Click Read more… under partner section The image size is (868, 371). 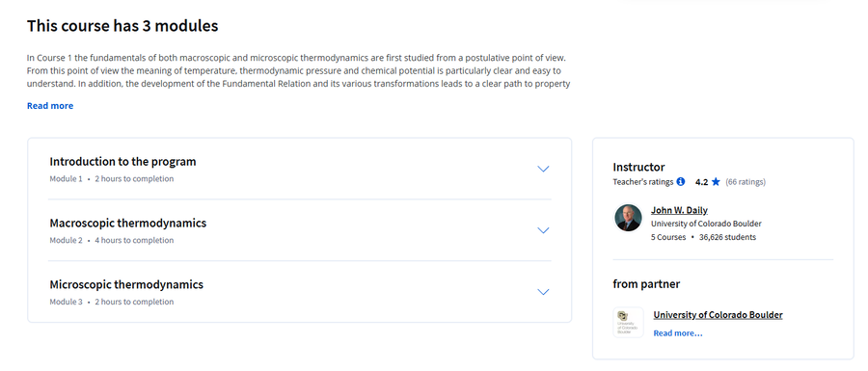pyautogui.click(x=678, y=333)
